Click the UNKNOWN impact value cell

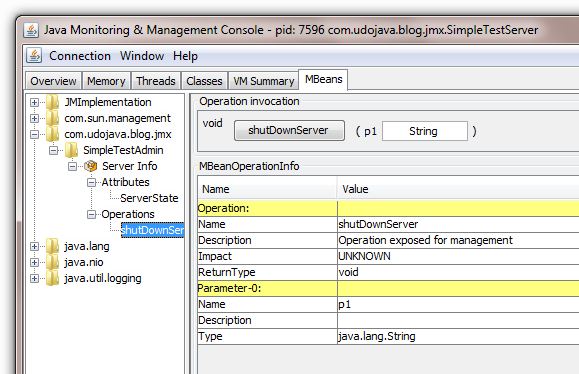458,256
